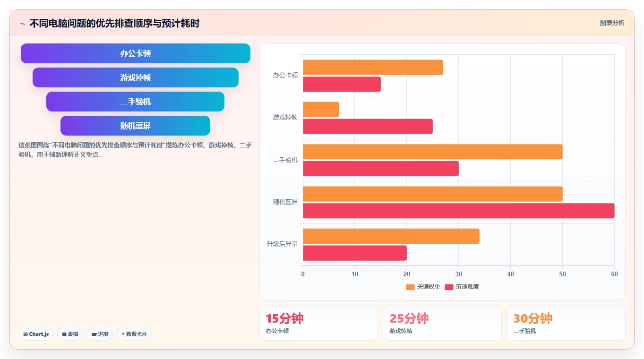Click the 游戏掉帧 y-axis label

pyautogui.click(x=285, y=117)
